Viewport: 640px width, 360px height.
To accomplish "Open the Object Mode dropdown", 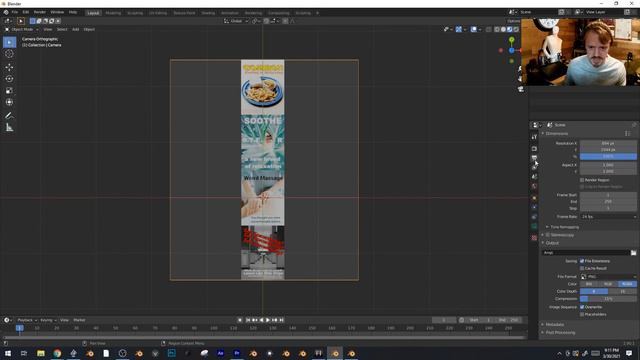I will tap(22, 29).
